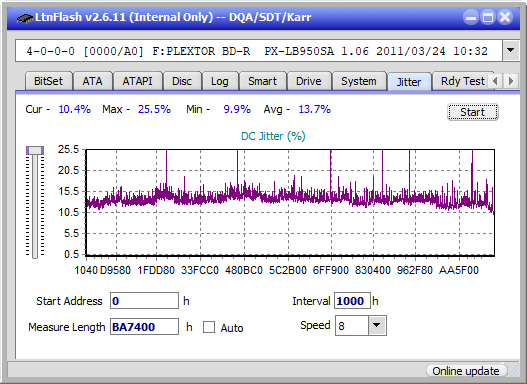Select the Jitter tab
The image size is (527, 384).
(409, 82)
